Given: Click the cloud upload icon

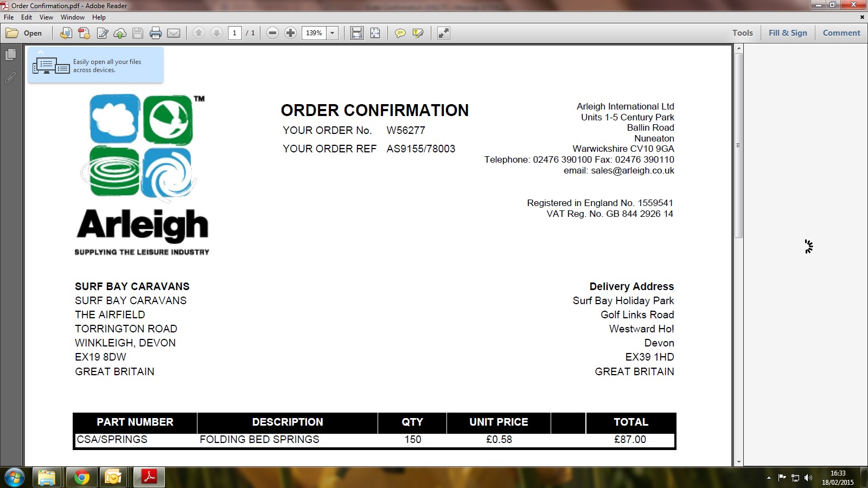Looking at the screenshot, I should coord(120,33).
